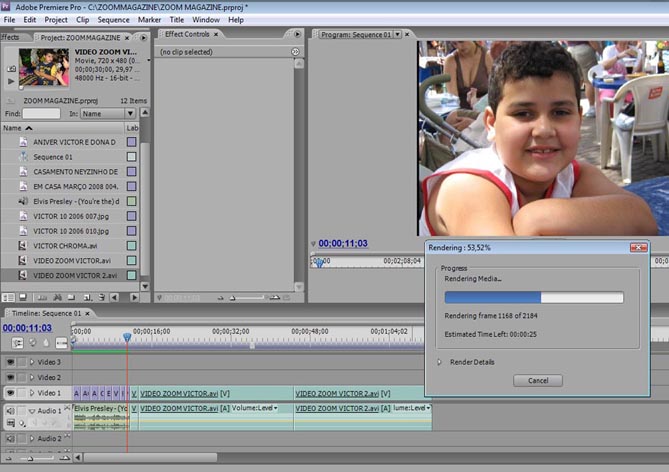Image resolution: width=669 pixels, height=472 pixels.
Task: Mute the Audio 1 track speaker toggle
Action: click(11, 410)
